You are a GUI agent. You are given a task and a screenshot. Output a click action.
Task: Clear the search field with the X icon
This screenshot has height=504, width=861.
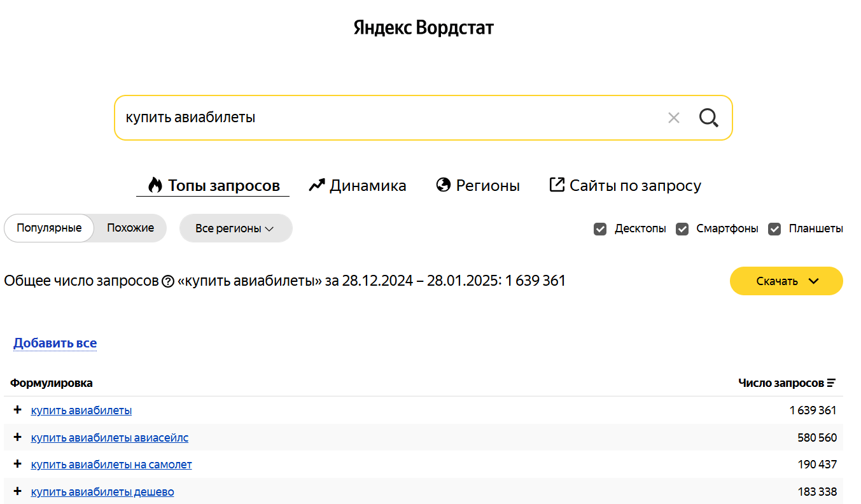point(674,118)
